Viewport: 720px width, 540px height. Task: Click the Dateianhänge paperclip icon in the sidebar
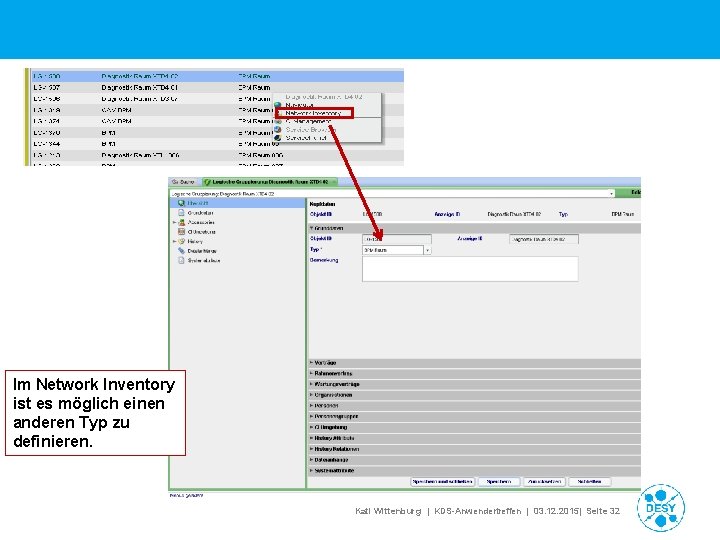[181, 251]
